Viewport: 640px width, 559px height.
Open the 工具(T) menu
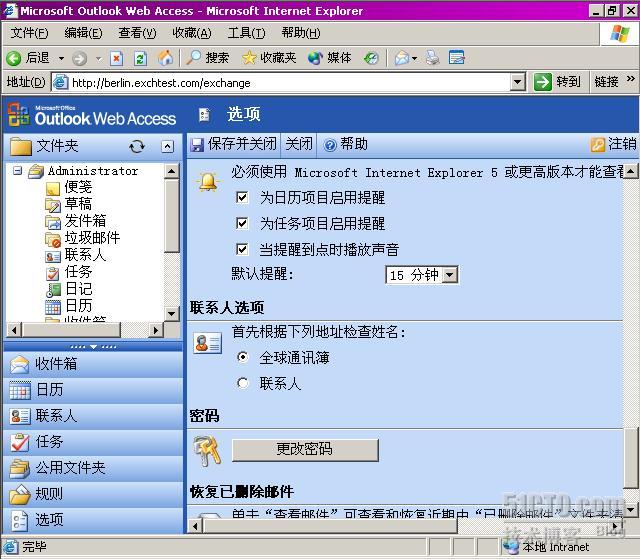point(247,33)
